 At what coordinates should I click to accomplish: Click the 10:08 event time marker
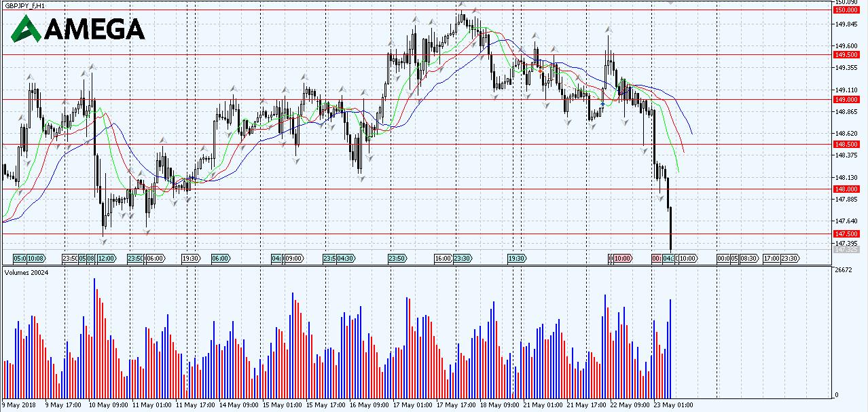click(36, 259)
